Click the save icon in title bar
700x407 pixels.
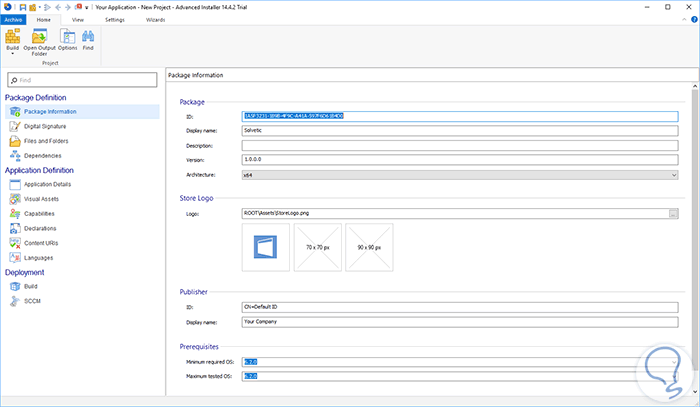[x=22, y=6]
